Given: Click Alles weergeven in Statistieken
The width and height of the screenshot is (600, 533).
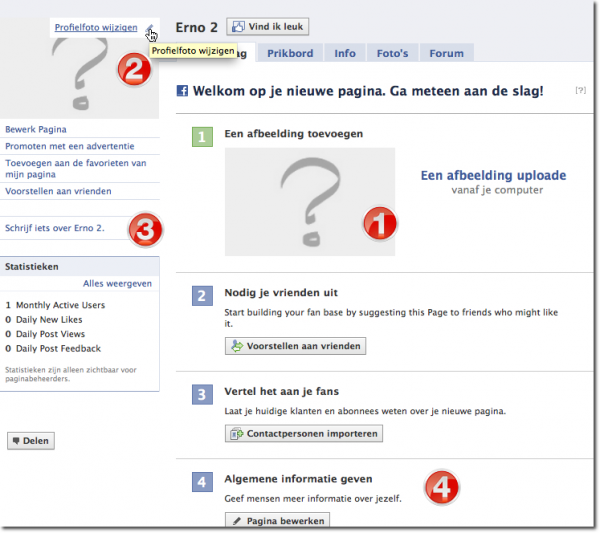Looking at the screenshot, I should 117,284.
